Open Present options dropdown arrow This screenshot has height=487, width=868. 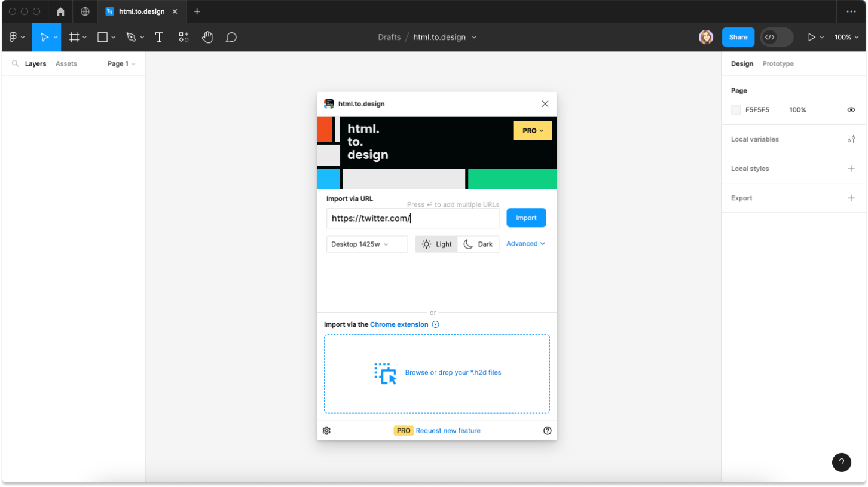pyautogui.click(x=822, y=37)
